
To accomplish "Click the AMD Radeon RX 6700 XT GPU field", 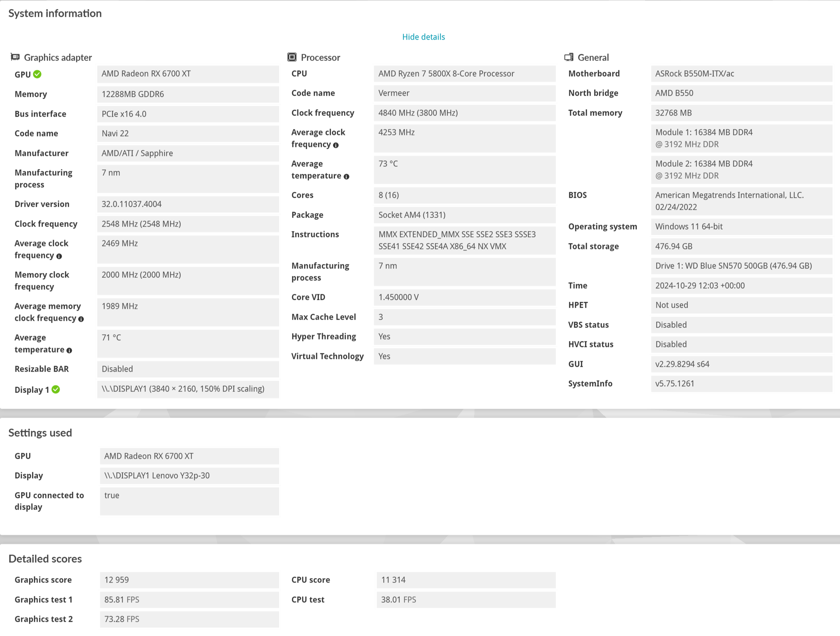I will pyautogui.click(x=187, y=74).
